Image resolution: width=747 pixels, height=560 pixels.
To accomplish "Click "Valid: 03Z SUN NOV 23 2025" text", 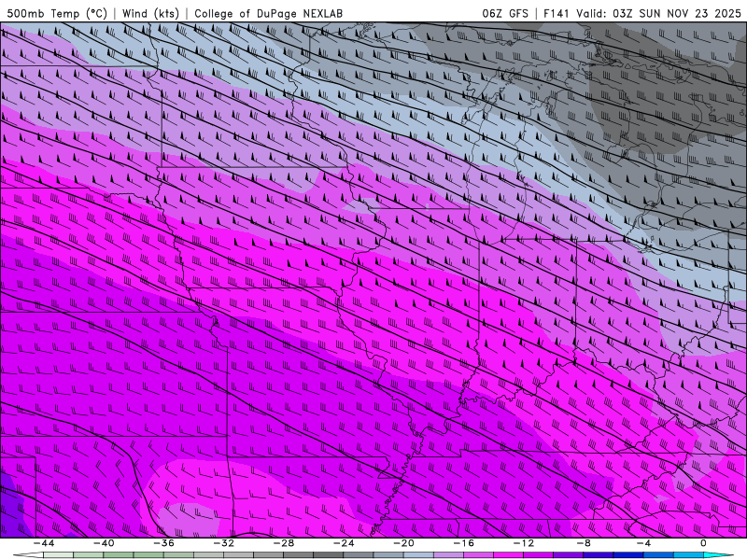I will [659, 13].
